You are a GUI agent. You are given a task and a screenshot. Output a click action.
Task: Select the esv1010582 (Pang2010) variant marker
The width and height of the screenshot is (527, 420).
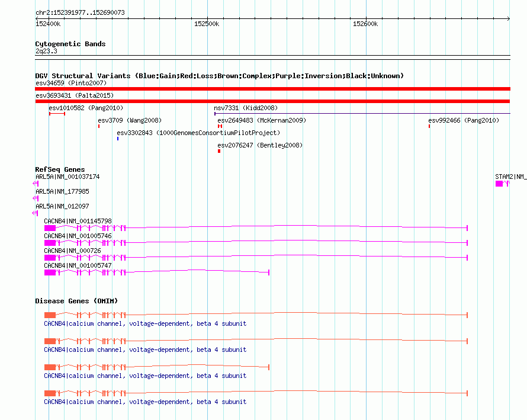coord(57,114)
